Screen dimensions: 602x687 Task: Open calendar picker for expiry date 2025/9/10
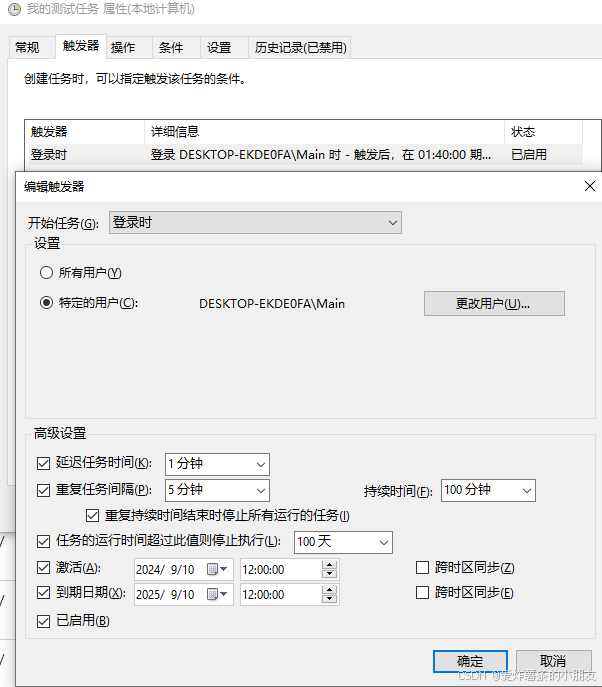[x=217, y=594]
